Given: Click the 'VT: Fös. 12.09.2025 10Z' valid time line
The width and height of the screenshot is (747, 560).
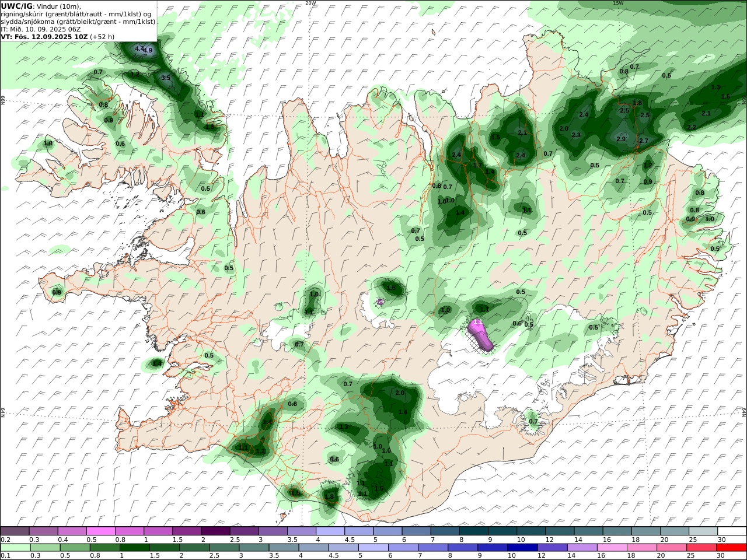Looking at the screenshot, I should pos(44,36).
